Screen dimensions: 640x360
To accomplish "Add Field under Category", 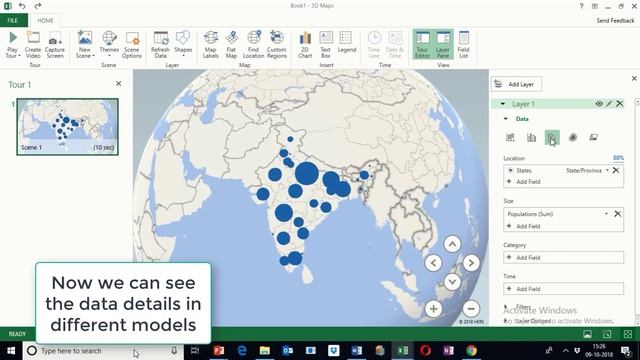I will pyautogui.click(x=563, y=258).
